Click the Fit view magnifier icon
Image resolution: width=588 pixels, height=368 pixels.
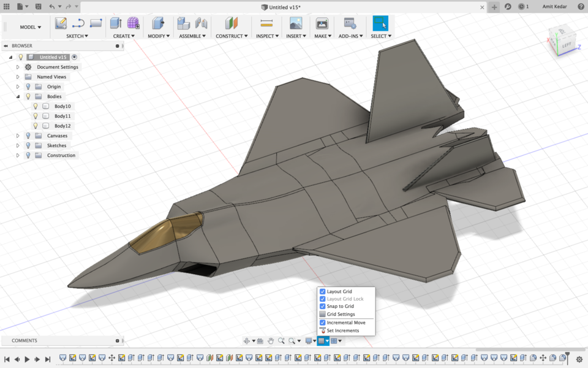(x=292, y=340)
